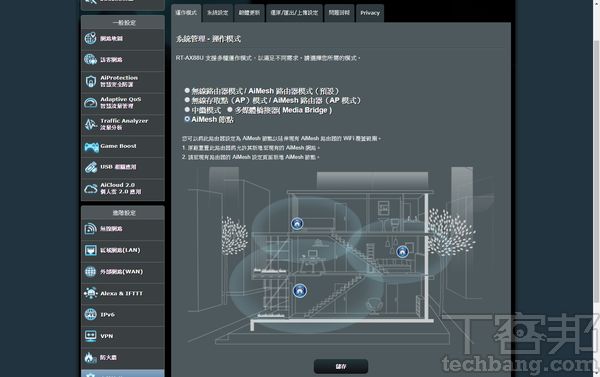Screen dimensions: 600x377
Task: Open the Adaptive QoS gauge icon
Action: (91, 103)
